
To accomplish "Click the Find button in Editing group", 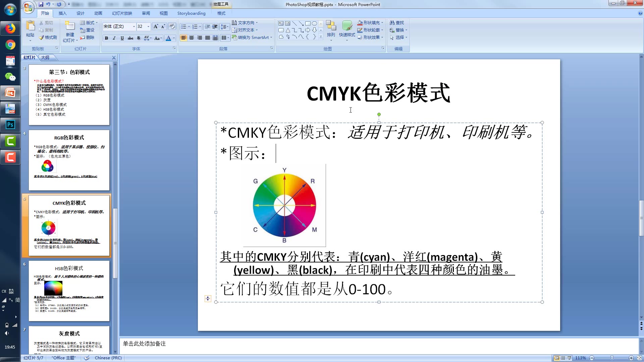I will coord(397,22).
